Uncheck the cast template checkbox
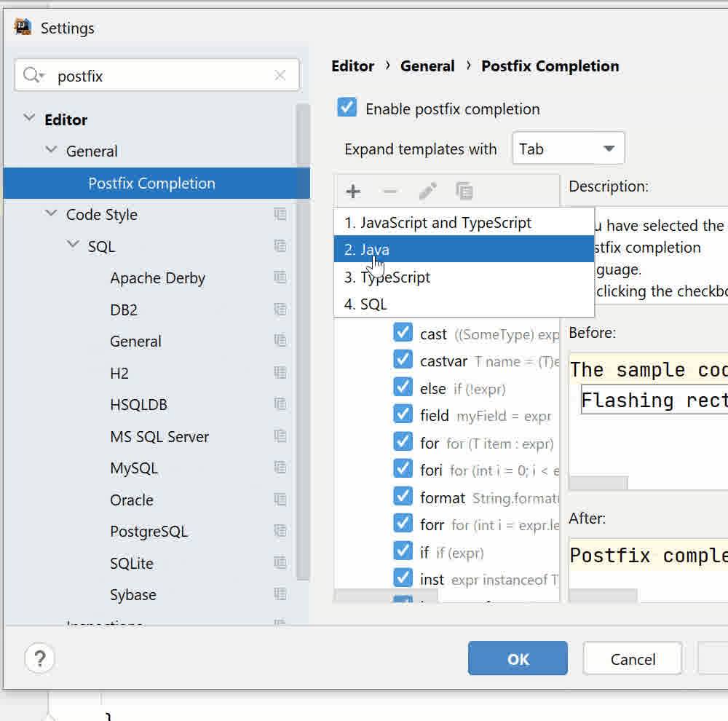The image size is (728, 721). coord(403,333)
